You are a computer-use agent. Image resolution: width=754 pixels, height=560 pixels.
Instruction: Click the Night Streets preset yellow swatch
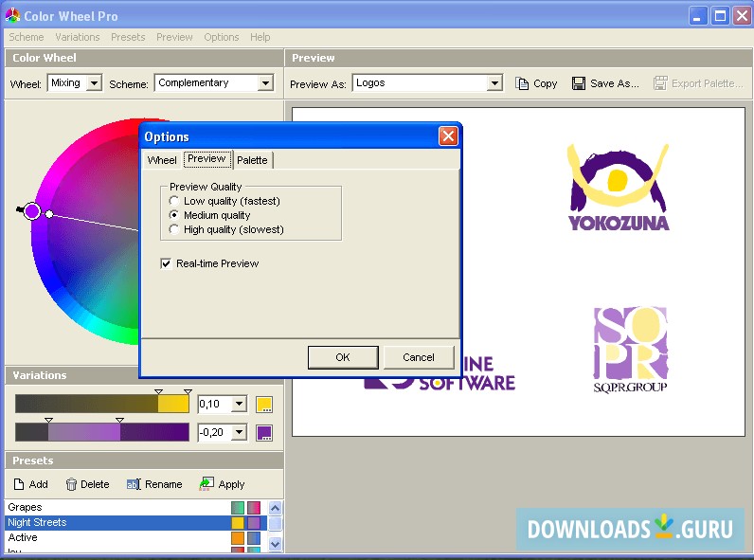pyautogui.click(x=238, y=522)
